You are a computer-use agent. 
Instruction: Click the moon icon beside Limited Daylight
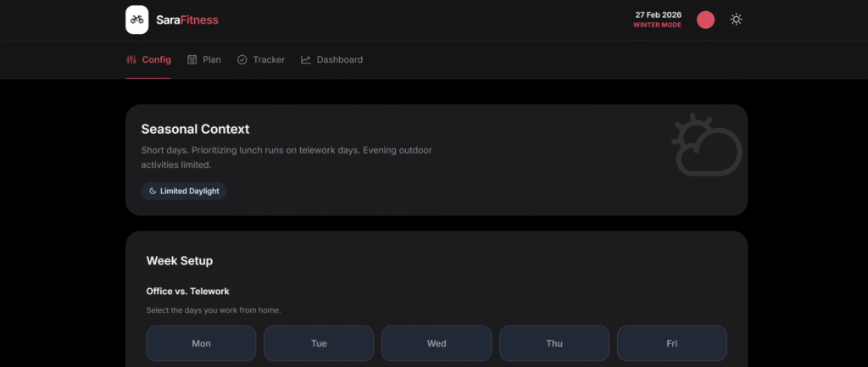[153, 192]
